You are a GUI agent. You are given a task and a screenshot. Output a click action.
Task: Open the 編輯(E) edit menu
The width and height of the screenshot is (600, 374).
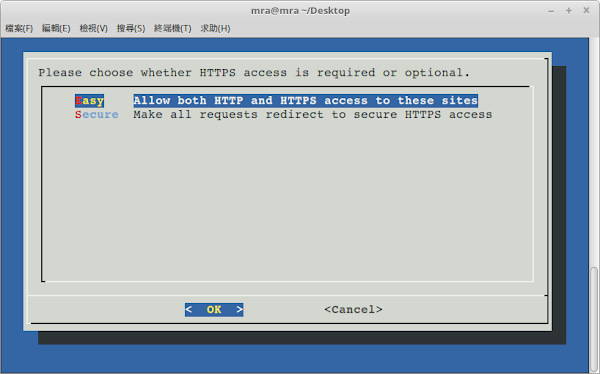tap(56, 28)
